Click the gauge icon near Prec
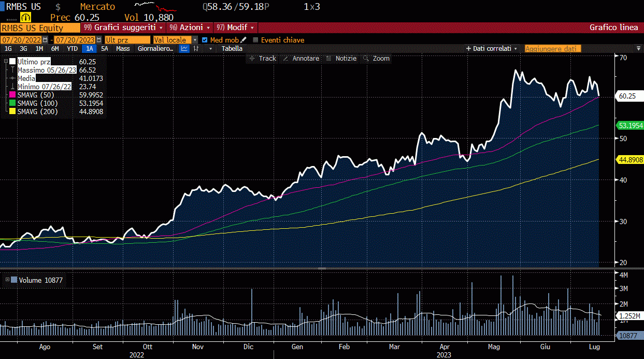 pyautogui.click(x=26, y=17)
